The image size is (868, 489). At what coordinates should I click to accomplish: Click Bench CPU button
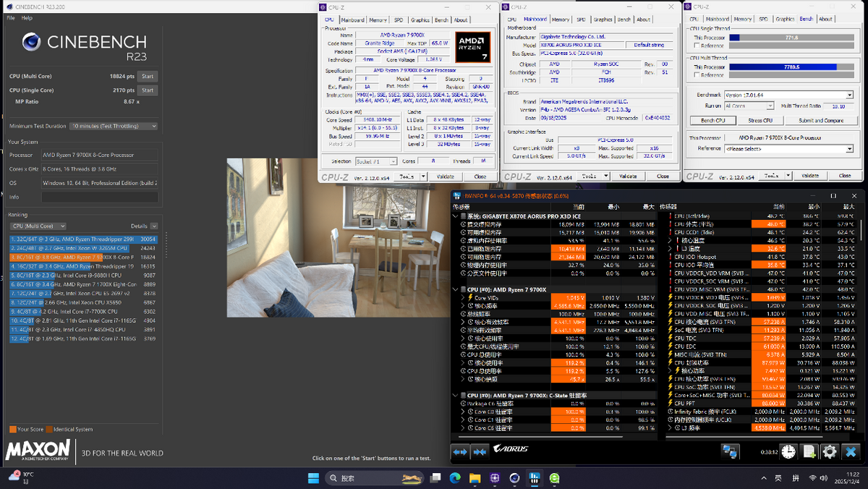click(713, 121)
